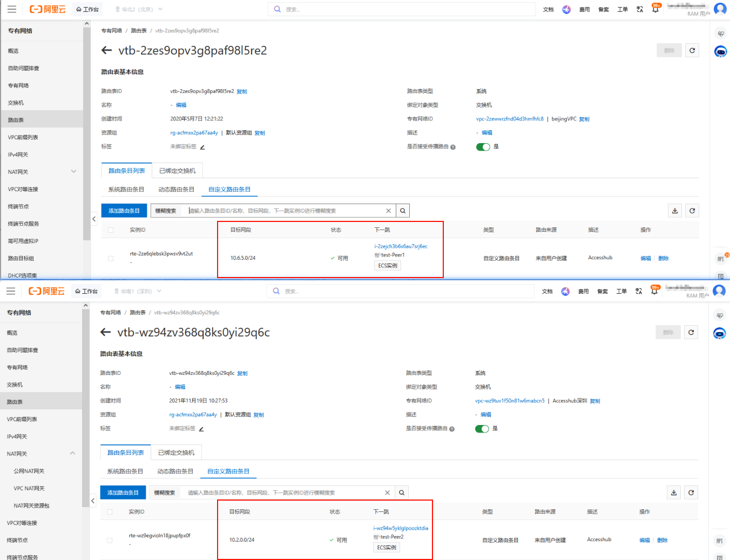Image resolution: width=730 pixels, height=560 pixels.
Task: Open 费用 in the Beijing console header
Action: (585, 9)
